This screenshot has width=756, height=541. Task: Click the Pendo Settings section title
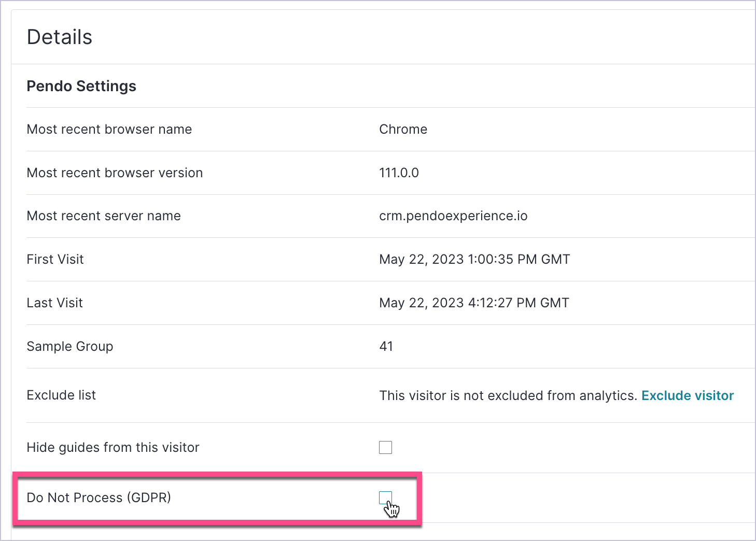[x=81, y=86]
